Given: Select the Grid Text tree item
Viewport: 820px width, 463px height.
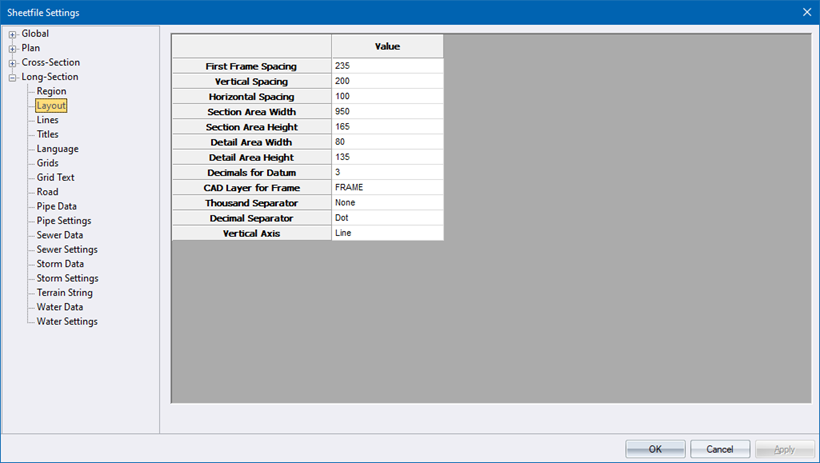Looking at the screenshot, I should tap(55, 177).
